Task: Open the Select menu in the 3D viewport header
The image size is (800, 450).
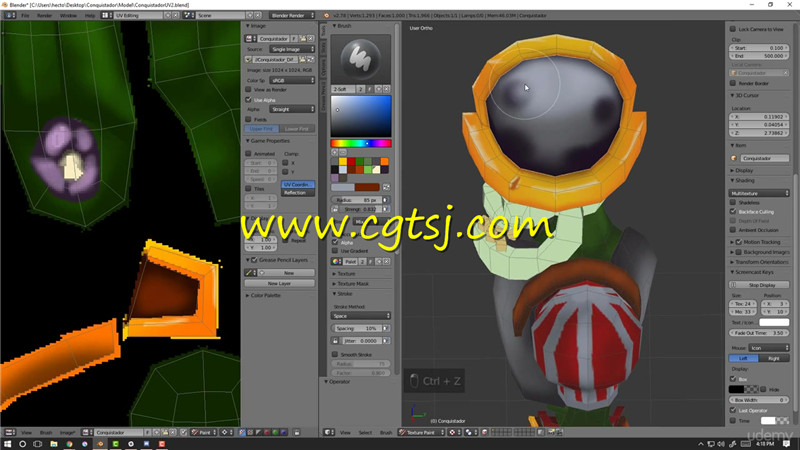Action: click(365, 432)
